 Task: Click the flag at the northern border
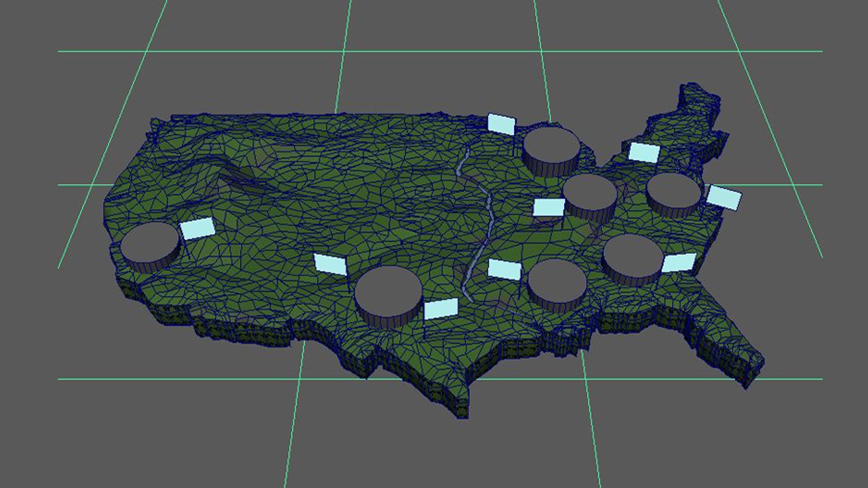[501, 124]
